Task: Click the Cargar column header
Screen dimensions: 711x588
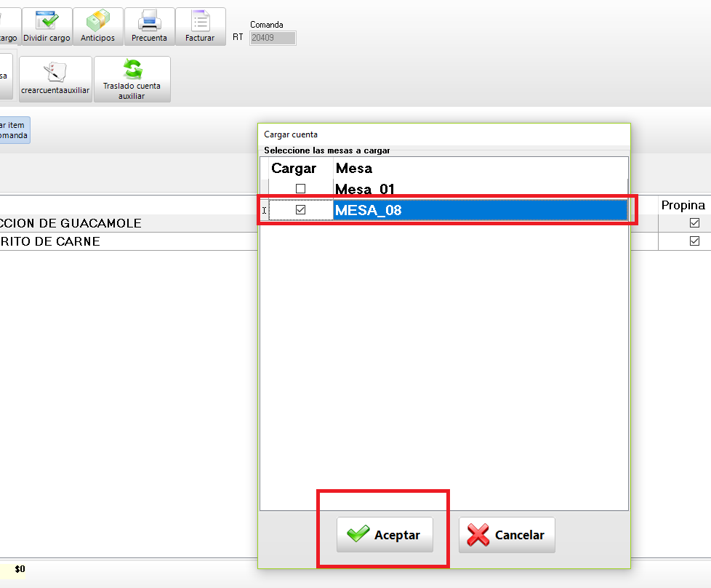Action: [294, 168]
